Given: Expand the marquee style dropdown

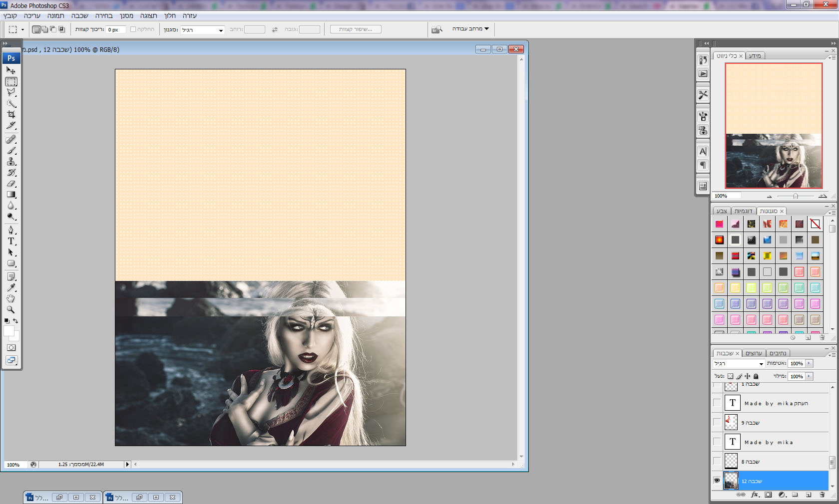Looking at the screenshot, I should (203, 30).
